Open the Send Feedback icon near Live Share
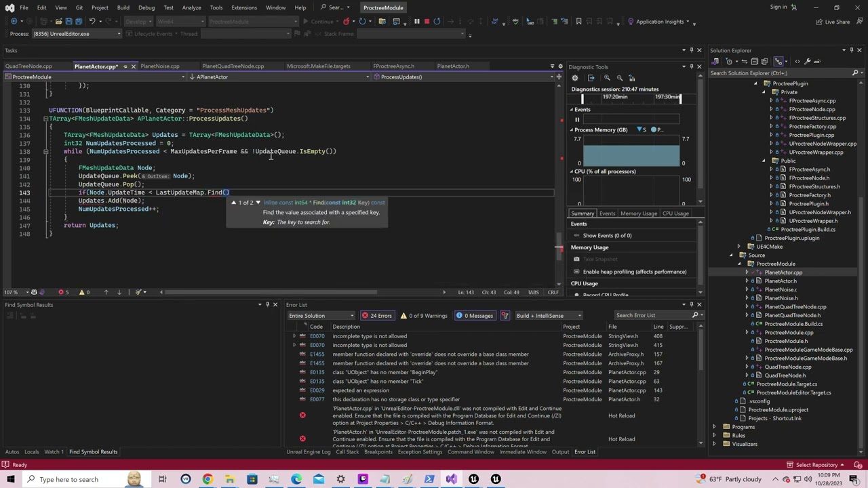 tap(859, 21)
